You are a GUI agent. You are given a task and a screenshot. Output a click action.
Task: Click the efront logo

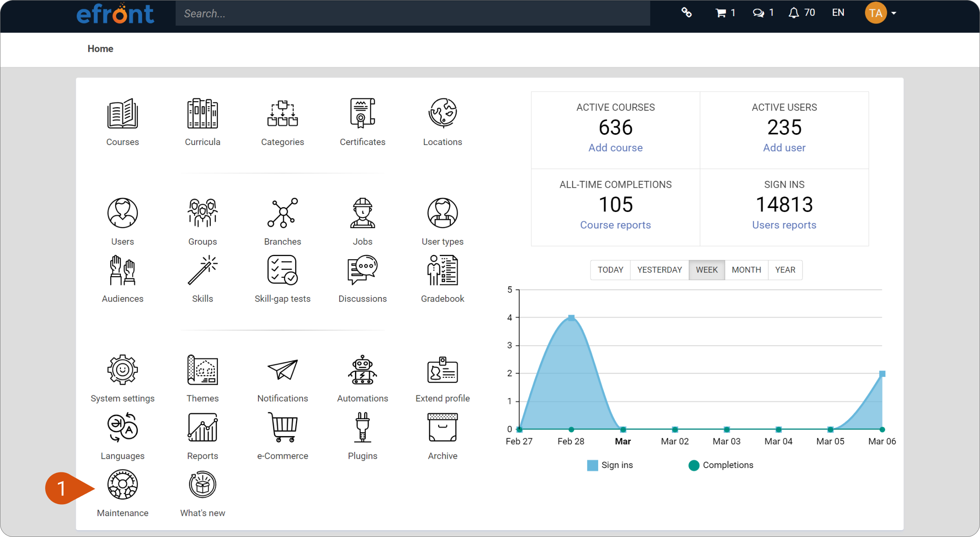115,14
